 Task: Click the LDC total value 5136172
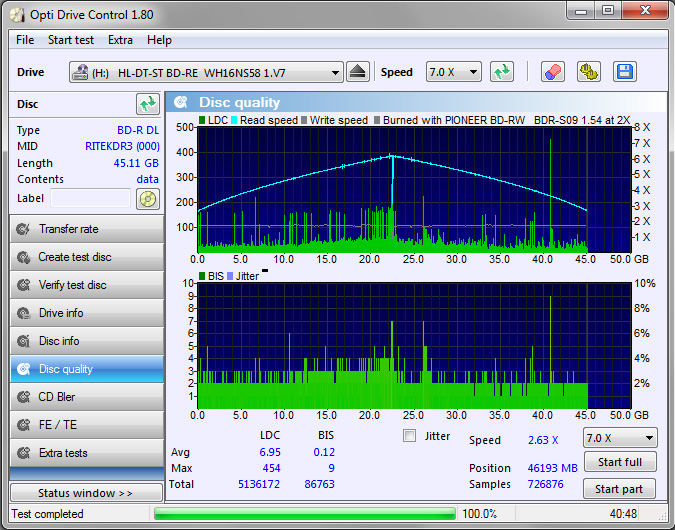click(x=259, y=484)
